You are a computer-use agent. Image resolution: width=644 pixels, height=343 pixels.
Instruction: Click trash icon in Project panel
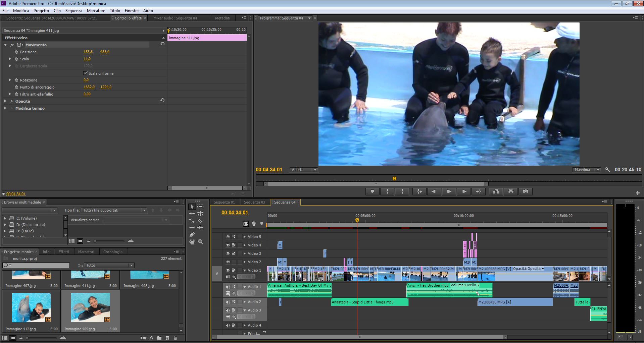click(x=175, y=338)
